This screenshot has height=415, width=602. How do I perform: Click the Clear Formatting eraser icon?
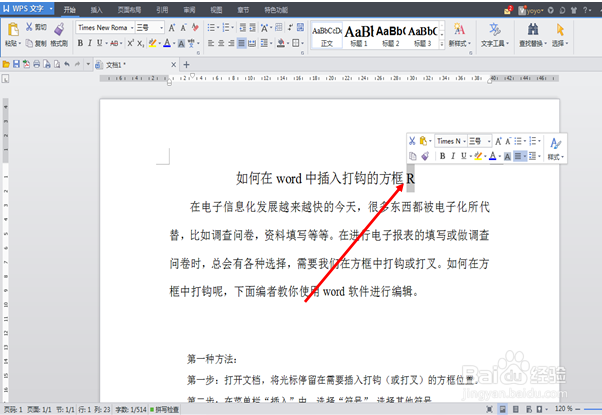tap(195, 27)
